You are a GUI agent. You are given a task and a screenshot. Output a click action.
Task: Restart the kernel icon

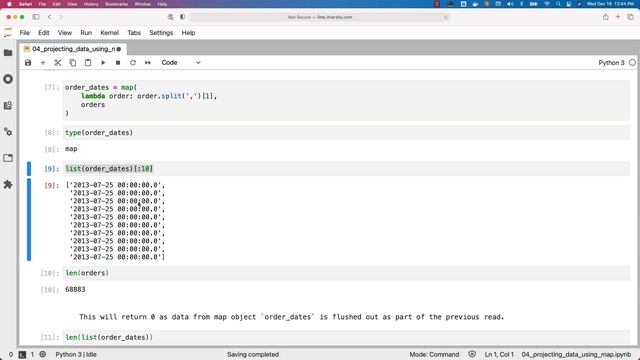[133, 62]
